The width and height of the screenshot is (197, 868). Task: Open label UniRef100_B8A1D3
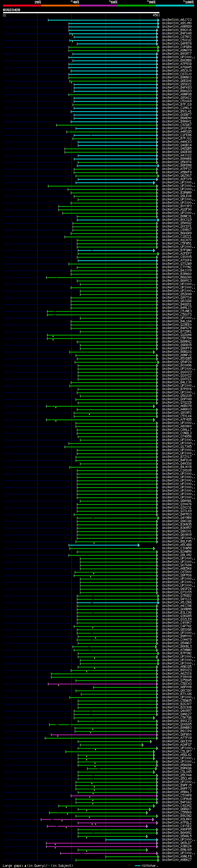tap(177, 91)
